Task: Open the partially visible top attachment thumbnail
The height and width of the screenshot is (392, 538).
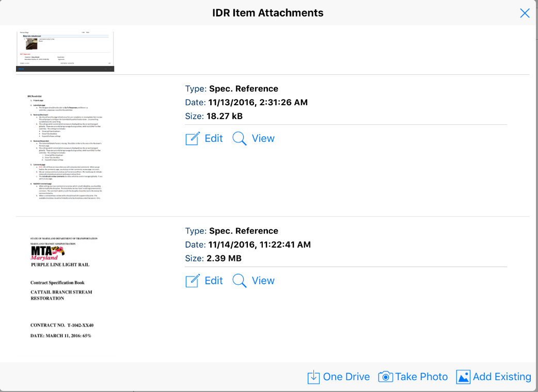Action: [65, 51]
